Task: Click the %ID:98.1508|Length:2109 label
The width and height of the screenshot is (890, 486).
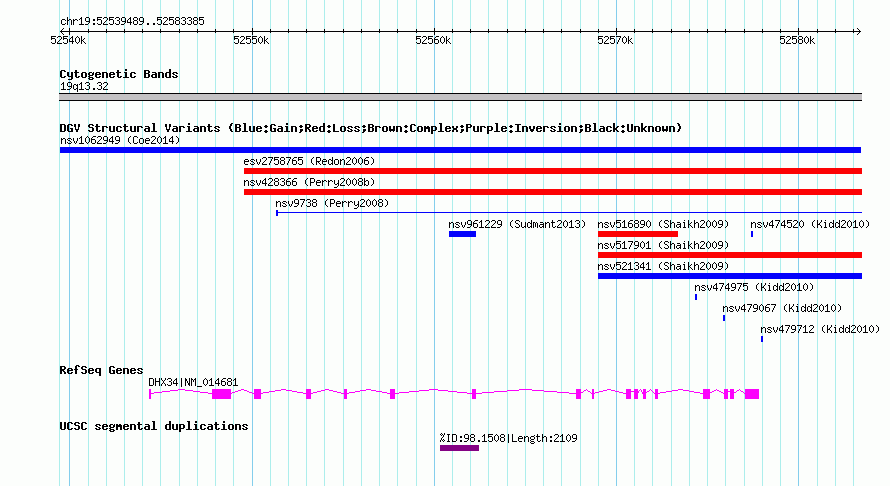Action: pos(509,438)
